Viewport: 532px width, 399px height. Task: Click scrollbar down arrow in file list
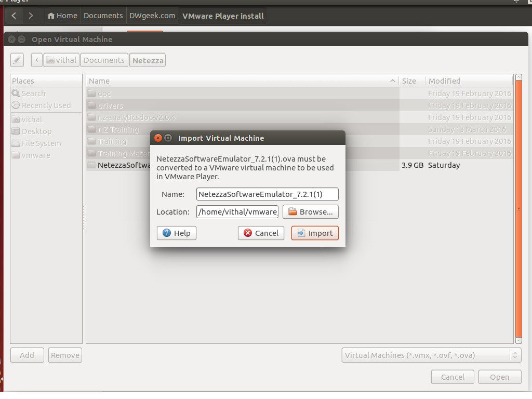click(x=518, y=340)
